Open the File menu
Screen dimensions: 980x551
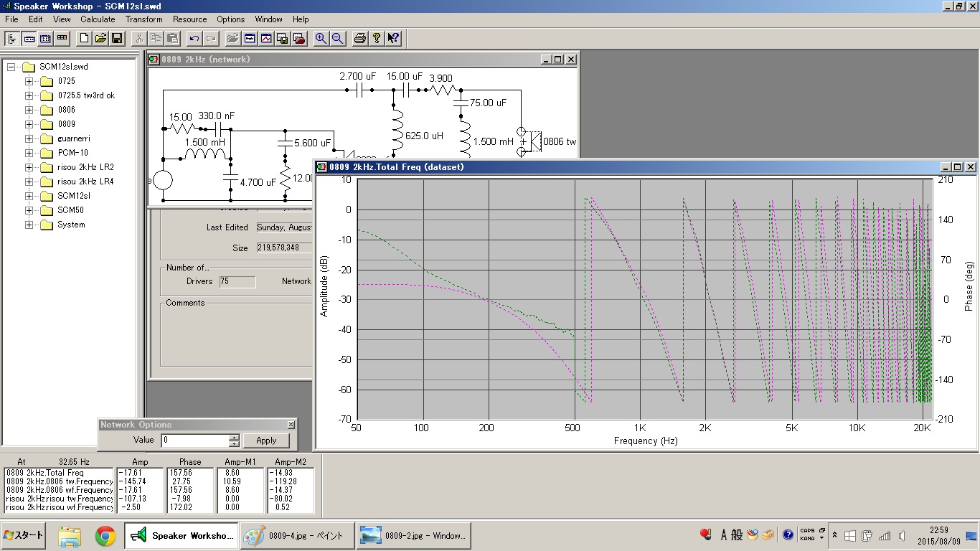point(11,19)
